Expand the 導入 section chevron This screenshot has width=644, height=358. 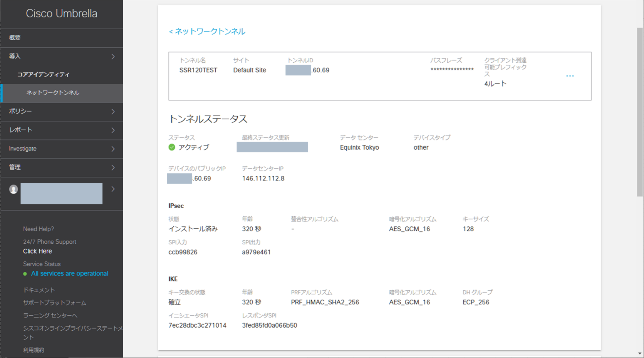[x=113, y=57]
